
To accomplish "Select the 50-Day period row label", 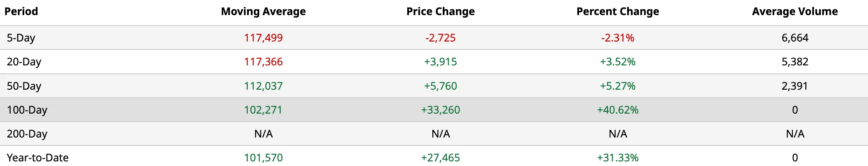I will [24, 86].
